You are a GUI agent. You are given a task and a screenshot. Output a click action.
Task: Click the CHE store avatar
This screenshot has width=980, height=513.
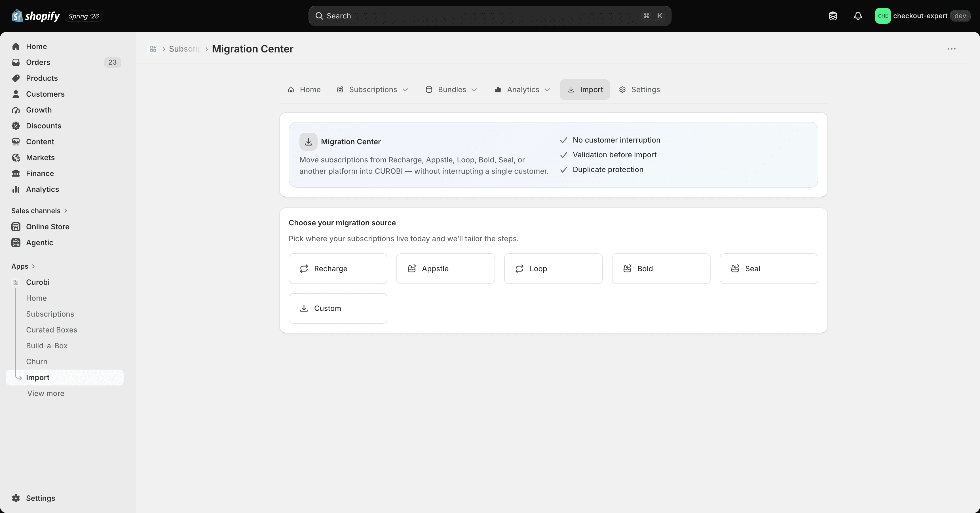(x=883, y=16)
